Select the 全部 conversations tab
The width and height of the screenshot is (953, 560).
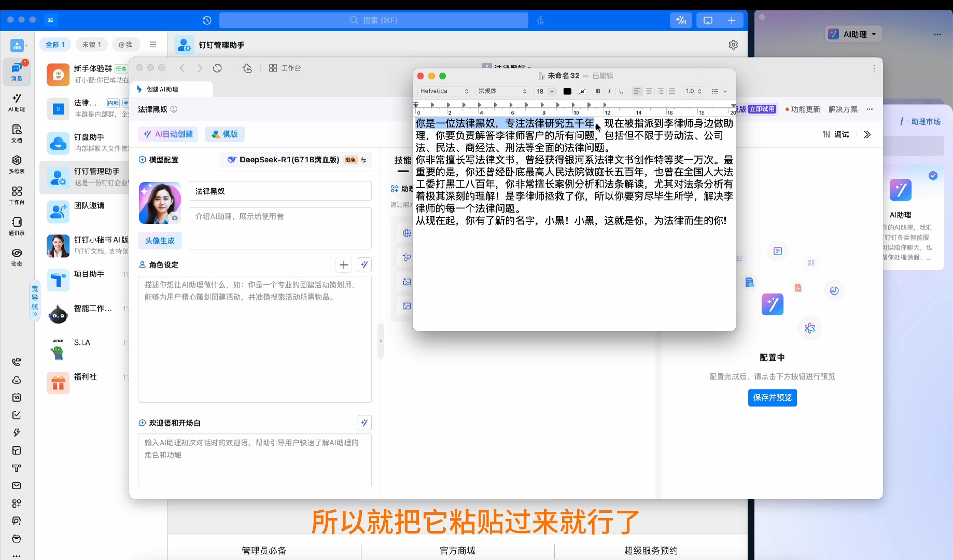coord(55,45)
